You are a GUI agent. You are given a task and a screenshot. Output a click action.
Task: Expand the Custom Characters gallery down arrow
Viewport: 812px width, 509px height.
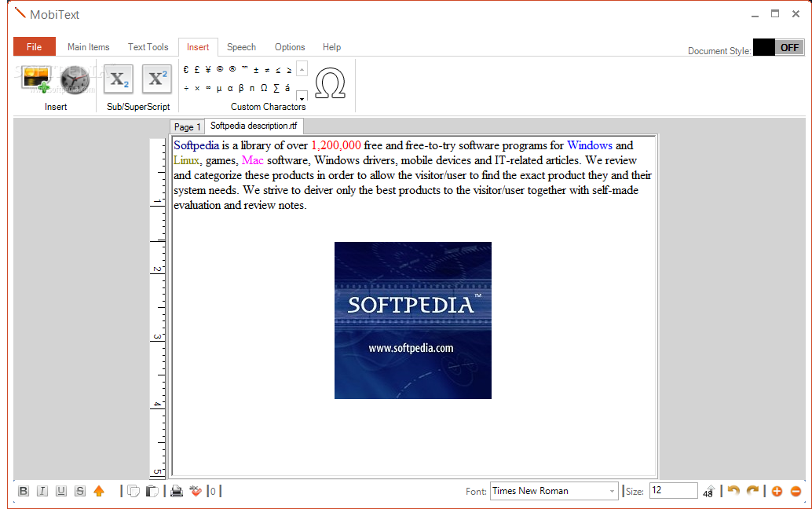click(x=302, y=97)
